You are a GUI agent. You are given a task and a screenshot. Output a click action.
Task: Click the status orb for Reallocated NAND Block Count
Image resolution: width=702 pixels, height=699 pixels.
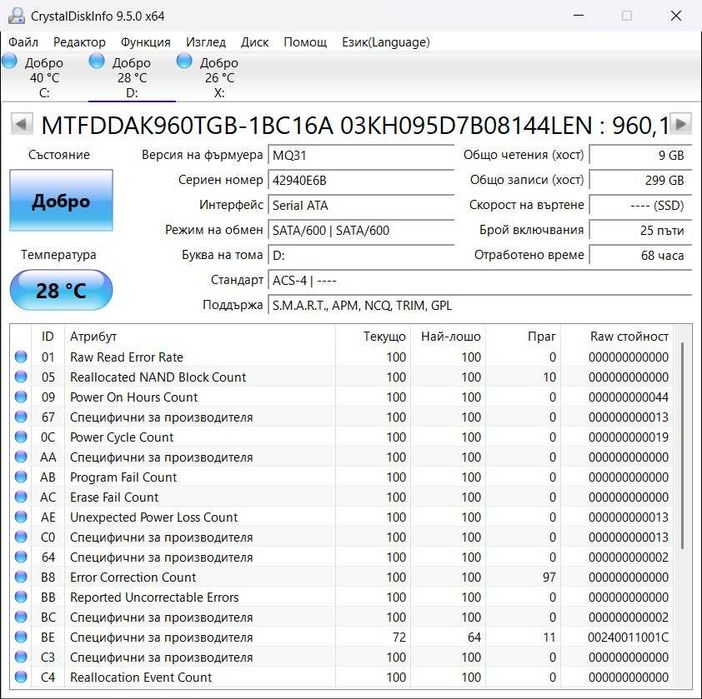click(21, 377)
